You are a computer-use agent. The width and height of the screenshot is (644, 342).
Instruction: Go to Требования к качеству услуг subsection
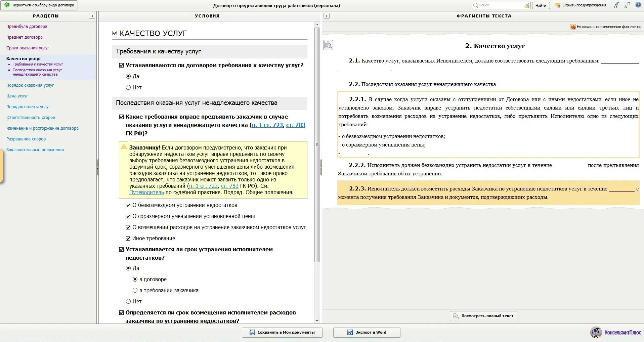pos(38,64)
